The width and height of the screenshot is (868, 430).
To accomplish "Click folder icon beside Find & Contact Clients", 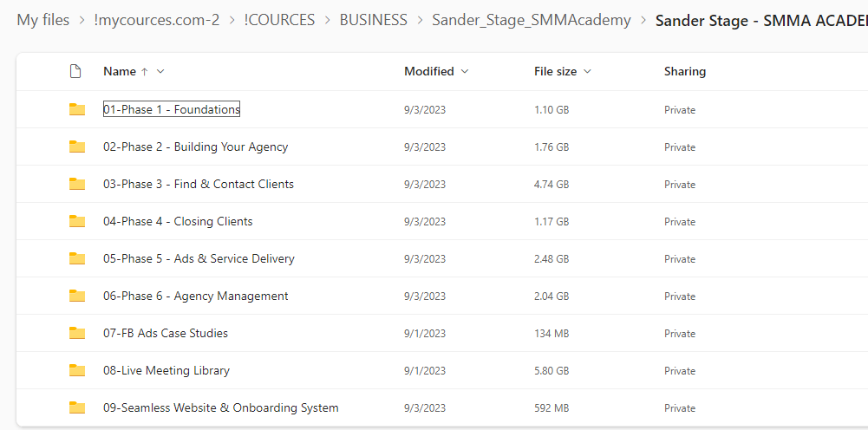I will click(77, 184).
